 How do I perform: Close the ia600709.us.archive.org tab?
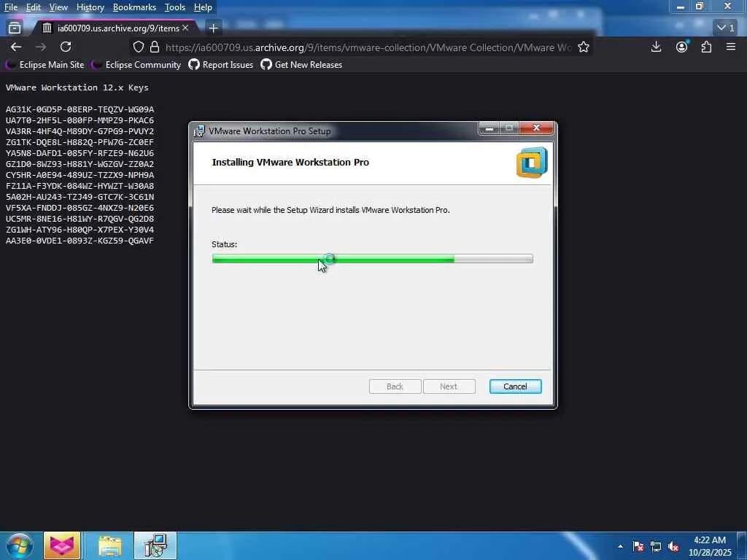185,28
